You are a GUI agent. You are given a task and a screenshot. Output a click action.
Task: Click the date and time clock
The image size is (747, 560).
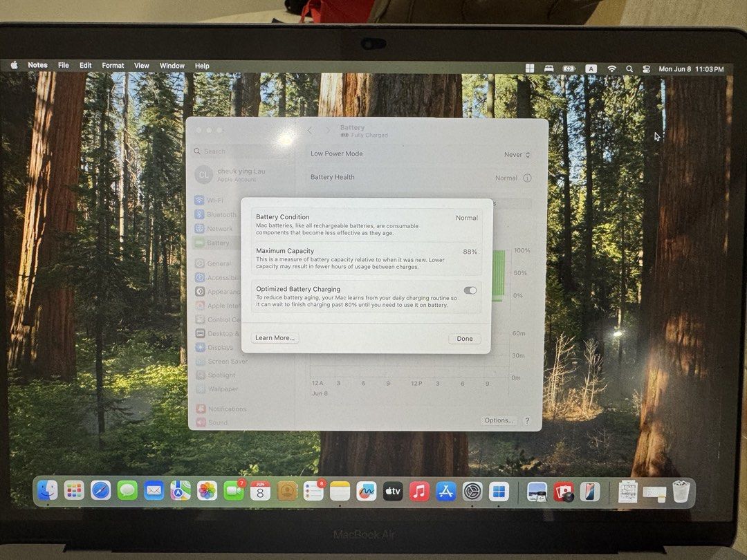pyautogui.click(x=691, y=69)
